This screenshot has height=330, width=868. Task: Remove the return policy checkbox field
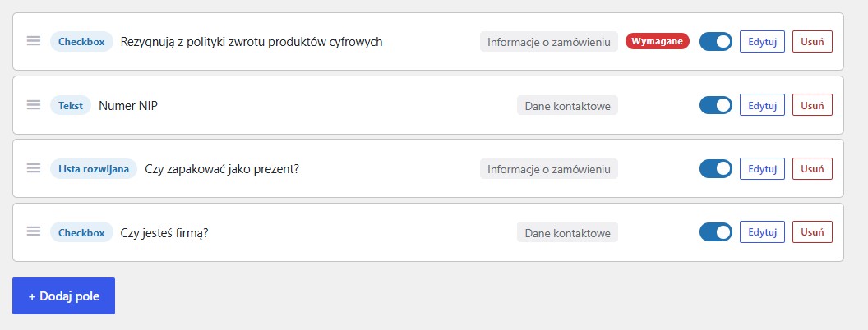pos(812,42)
